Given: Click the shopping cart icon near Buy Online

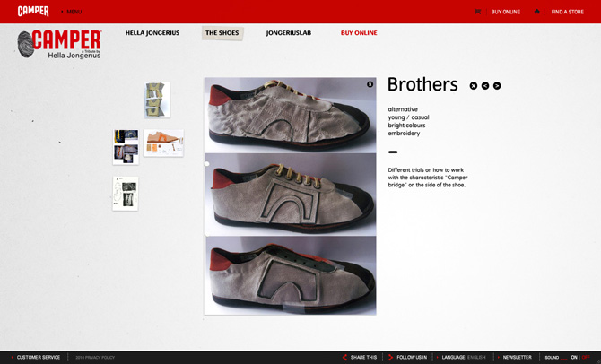Looking at the screenshot, I should (x=477, y=12).
